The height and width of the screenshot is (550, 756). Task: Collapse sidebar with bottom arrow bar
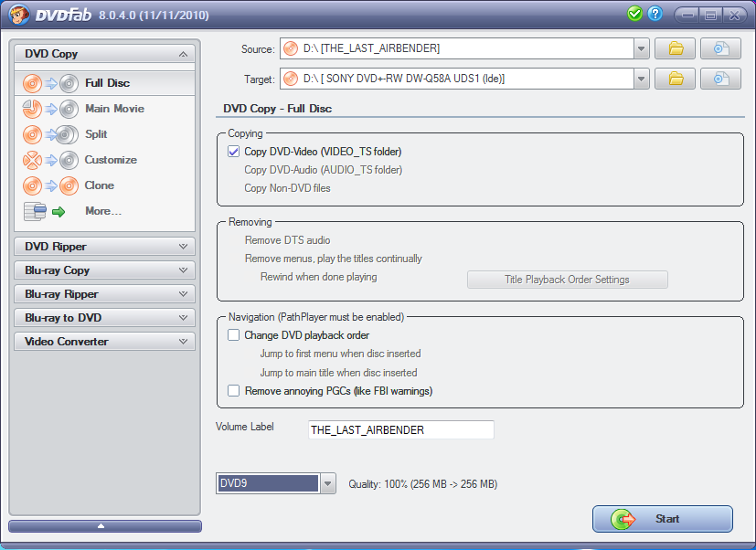coord(104,526)
